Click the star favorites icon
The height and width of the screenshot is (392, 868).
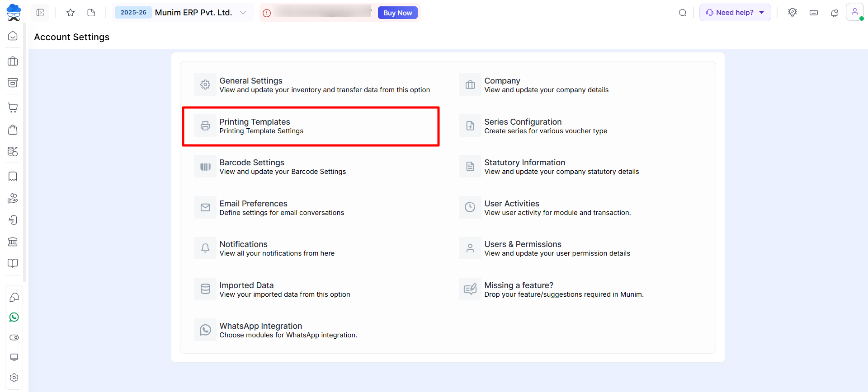[x=71, y=13]
